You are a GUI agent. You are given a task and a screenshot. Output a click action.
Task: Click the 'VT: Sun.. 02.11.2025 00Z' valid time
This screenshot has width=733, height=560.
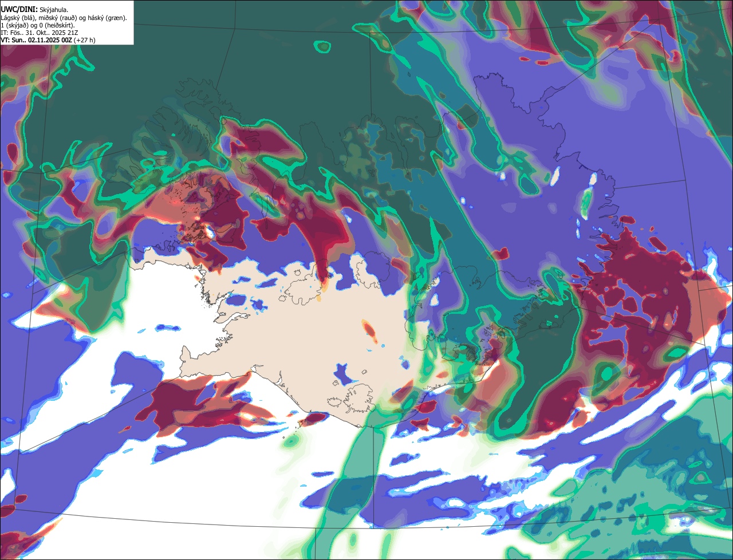tap(36, 40)
